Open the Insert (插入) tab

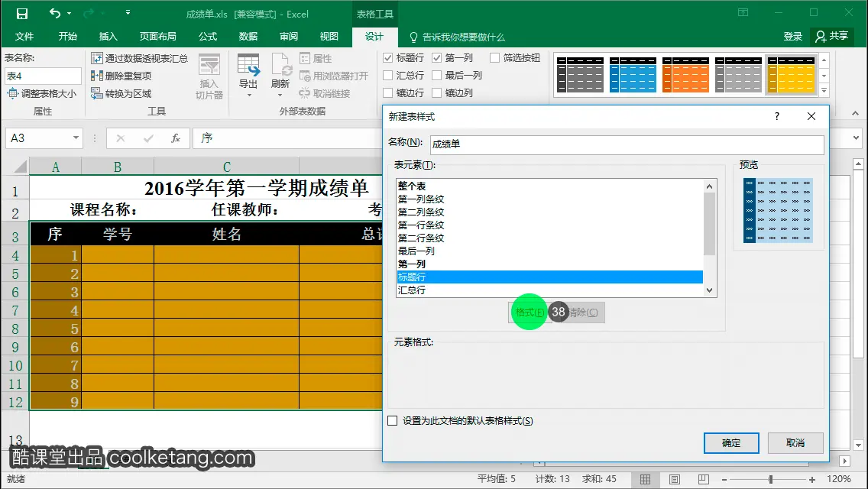coord(108,37)
